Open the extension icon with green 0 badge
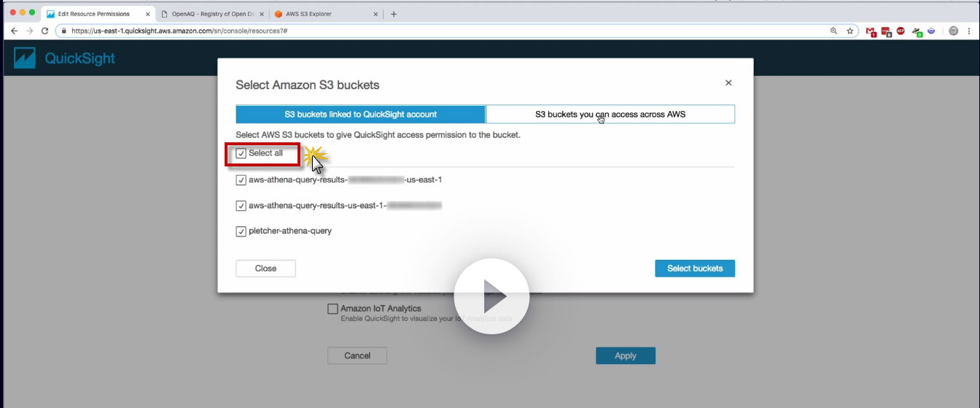 coord(917,31)
